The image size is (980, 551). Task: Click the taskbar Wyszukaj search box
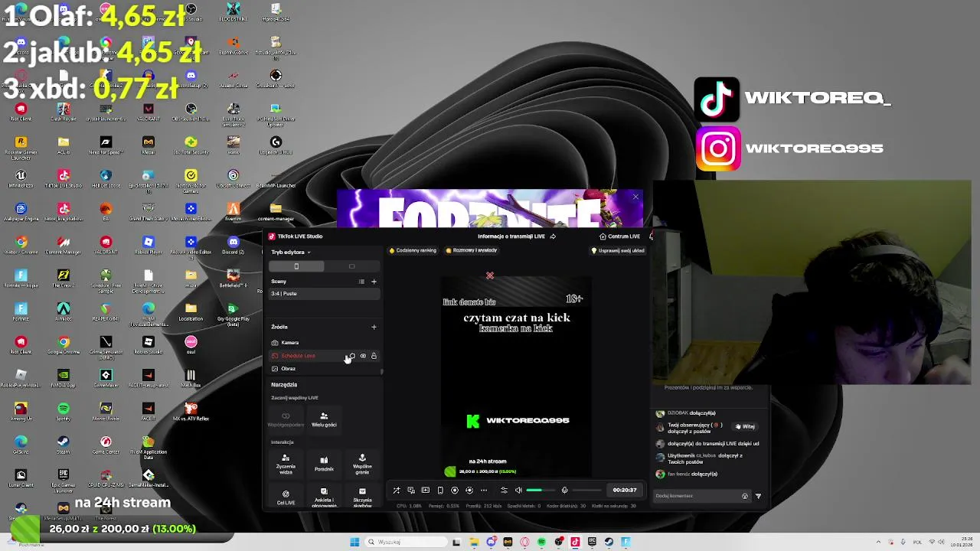(x=406, y=542)
